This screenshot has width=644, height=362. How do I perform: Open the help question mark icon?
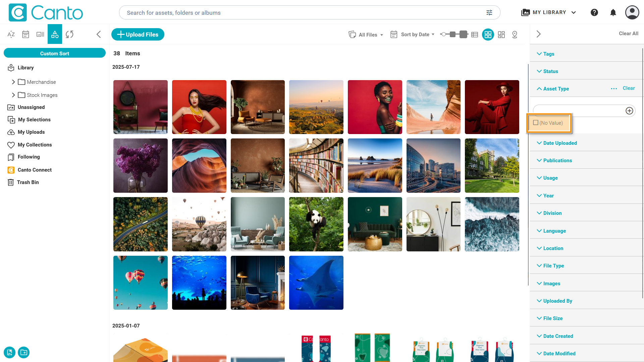tap(594, 12)
